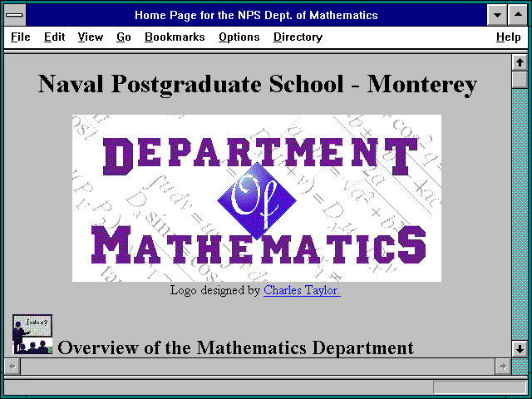Click the horizontal scrollbar right arrow
Viewport: 532px width, 399px height.
pos(503,367)
